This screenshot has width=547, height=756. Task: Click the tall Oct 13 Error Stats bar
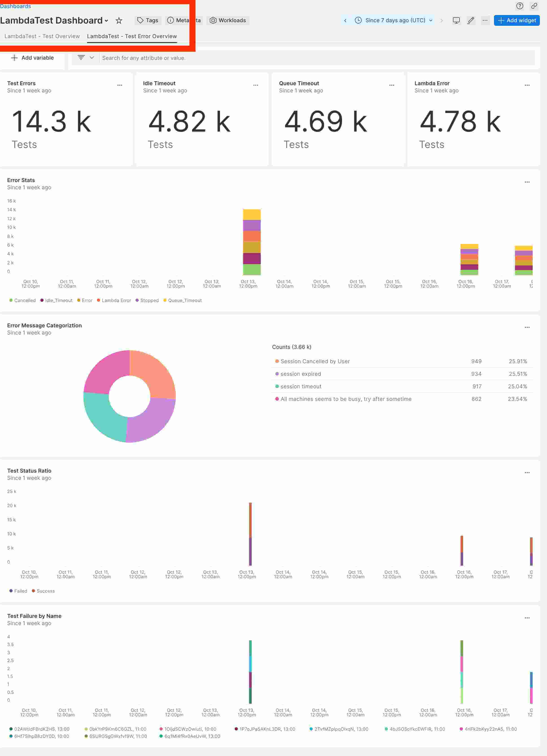252,242
